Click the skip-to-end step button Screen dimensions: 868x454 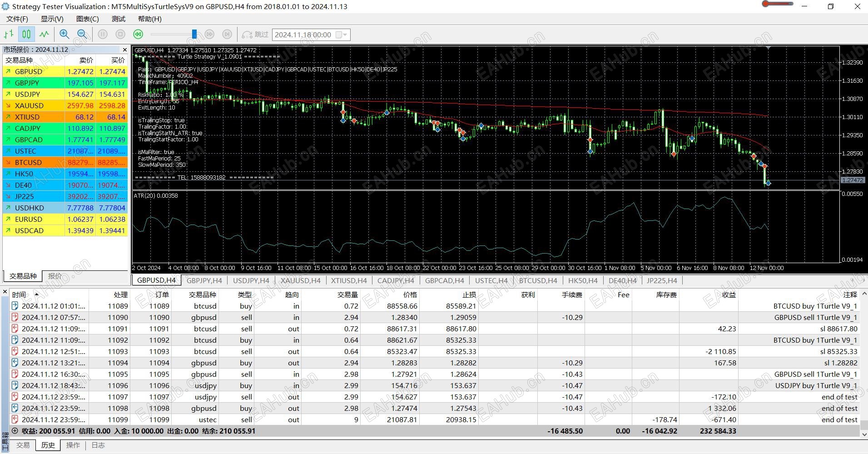227,35
